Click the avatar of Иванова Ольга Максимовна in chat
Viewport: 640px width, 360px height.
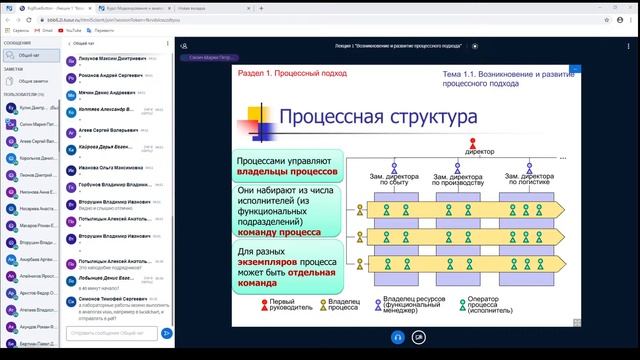pyautogui.click(x=71, y=170)
